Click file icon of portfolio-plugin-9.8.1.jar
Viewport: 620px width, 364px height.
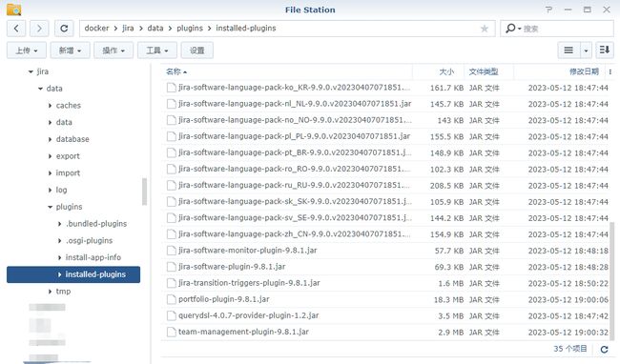pos(171,299)
